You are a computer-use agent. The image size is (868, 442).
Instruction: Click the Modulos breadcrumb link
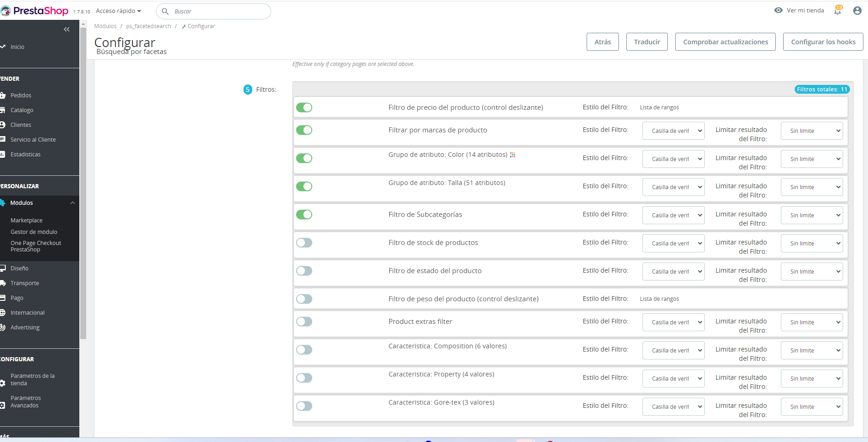point(105,26)
